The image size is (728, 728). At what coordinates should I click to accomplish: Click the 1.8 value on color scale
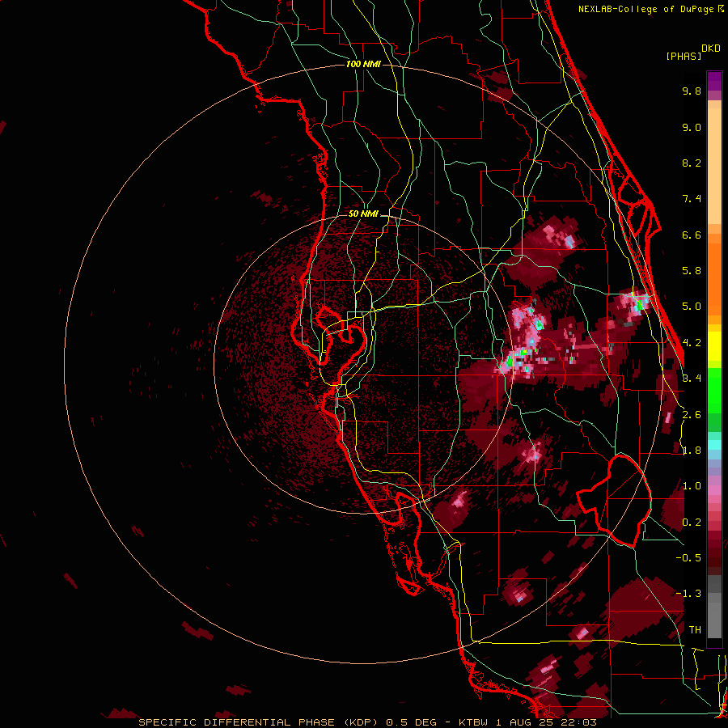coord(692,451)
